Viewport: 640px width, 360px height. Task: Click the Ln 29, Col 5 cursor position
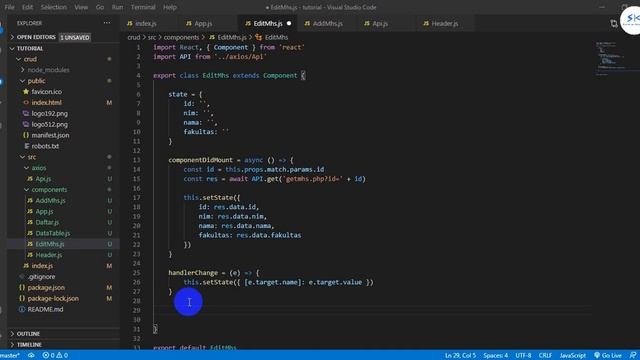click(x=460, y=356)
